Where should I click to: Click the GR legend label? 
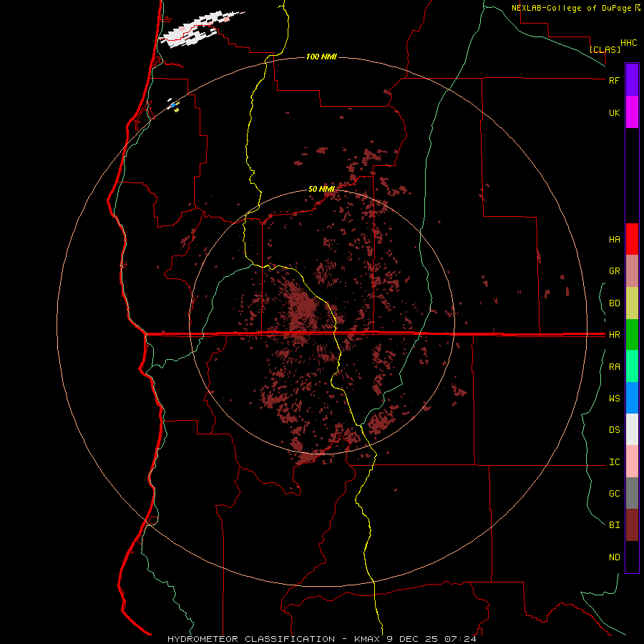(614, 271)
